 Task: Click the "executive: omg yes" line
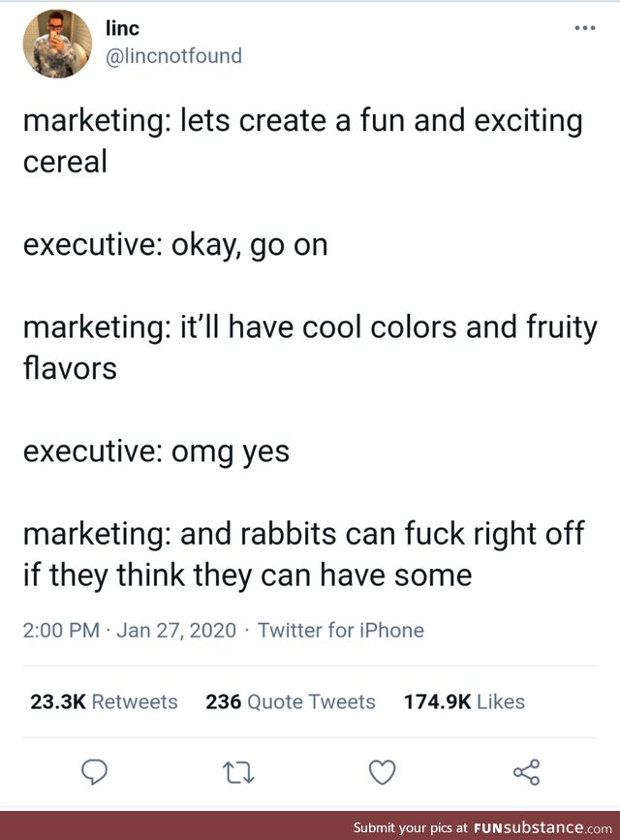click(x=156, y=451)
